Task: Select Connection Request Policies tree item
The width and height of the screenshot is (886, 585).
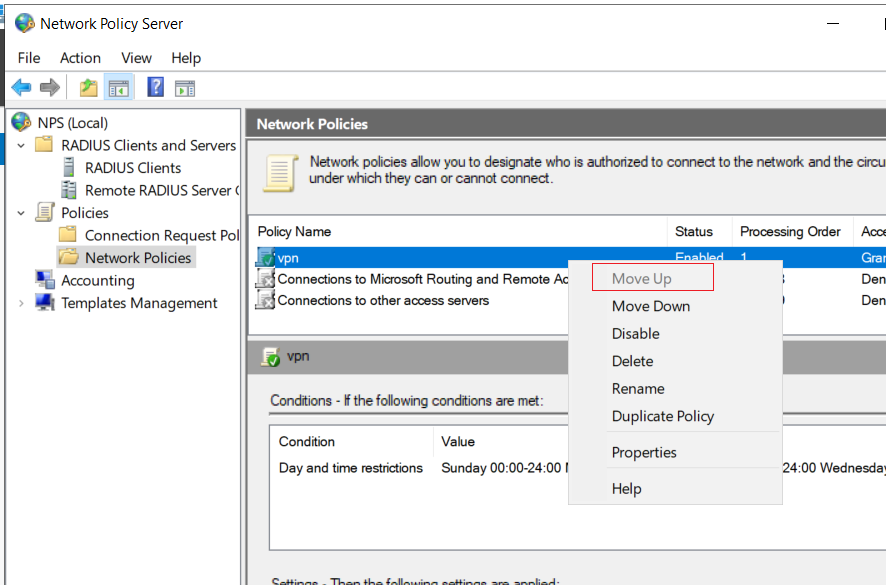Action: tap(162, 235)
